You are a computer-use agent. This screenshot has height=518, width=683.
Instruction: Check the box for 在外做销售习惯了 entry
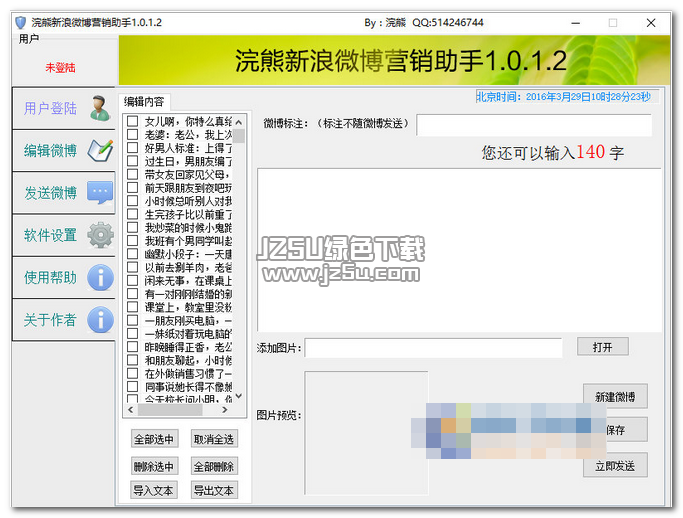coord(132,373)
